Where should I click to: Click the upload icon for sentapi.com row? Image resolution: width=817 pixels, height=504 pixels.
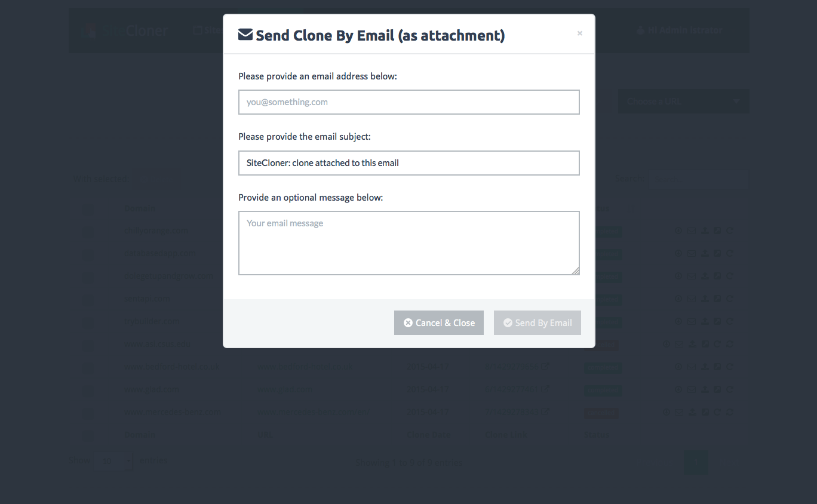[705, 299]
